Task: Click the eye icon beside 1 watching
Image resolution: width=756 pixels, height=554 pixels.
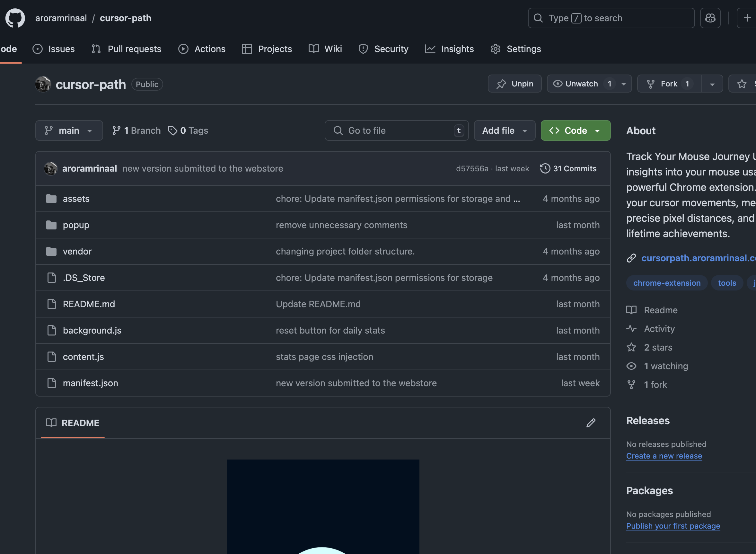Action: pos(631,366)
